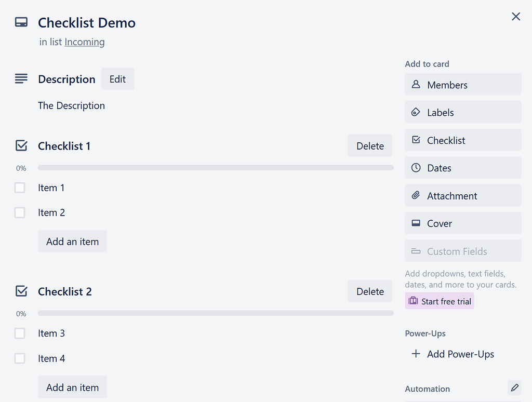532x402 pixels.
Task: Mark Item 4 as complete
Action: coord(19,358)
